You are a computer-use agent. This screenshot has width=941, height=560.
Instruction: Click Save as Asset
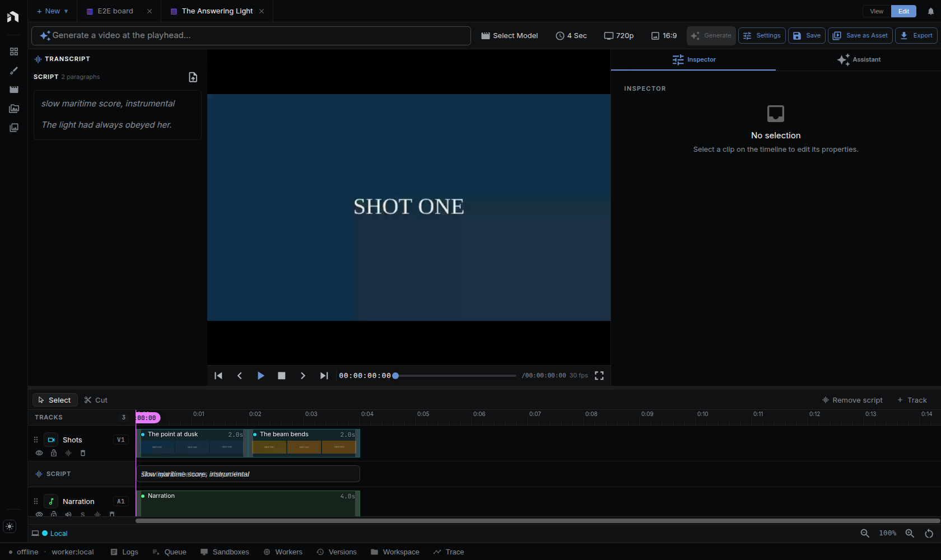[860, 35]
